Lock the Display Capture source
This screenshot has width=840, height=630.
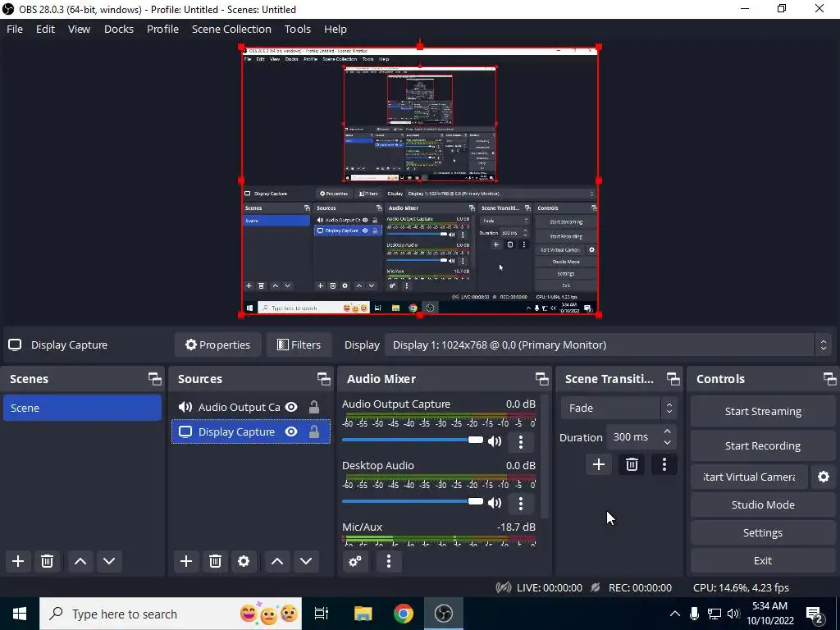click(314, 431)
